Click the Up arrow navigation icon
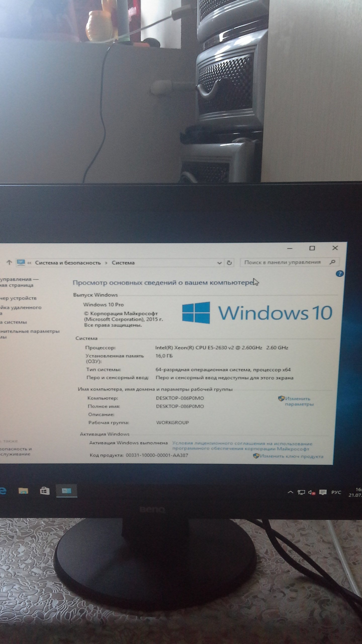 9,263
